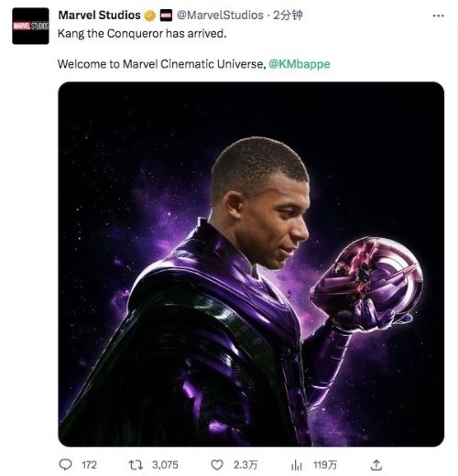Click the 119万 views count
This screenshot has height=476, width=458.
tap(325, 465)
